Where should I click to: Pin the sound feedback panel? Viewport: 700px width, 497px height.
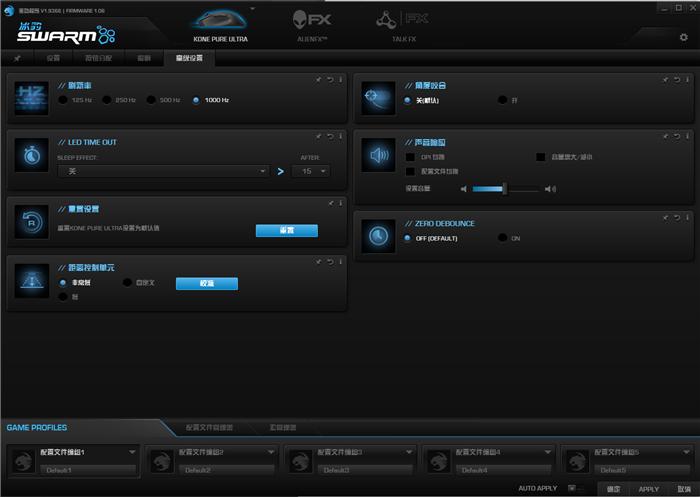(x=665, y=136)
